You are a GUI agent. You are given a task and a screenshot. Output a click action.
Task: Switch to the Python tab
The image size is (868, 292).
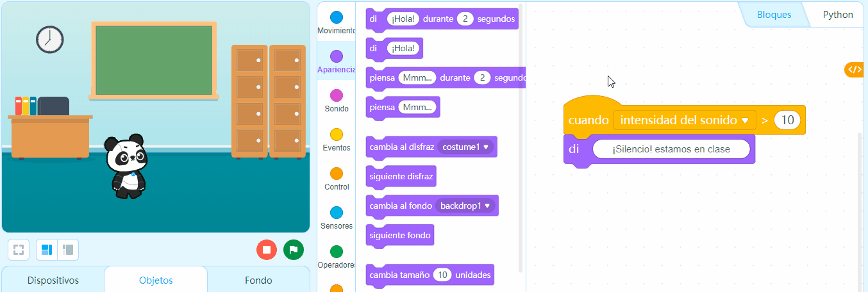(x=838, y=15)
